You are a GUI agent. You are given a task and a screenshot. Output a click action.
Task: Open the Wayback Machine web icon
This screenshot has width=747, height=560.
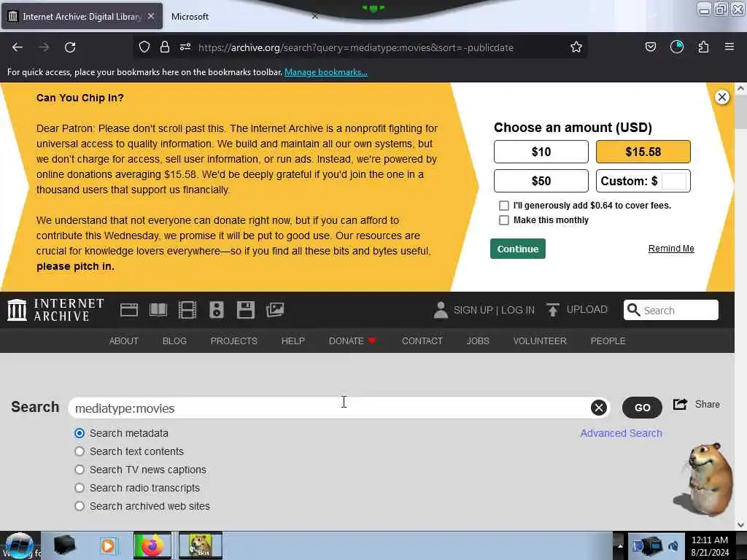(129, 310)
